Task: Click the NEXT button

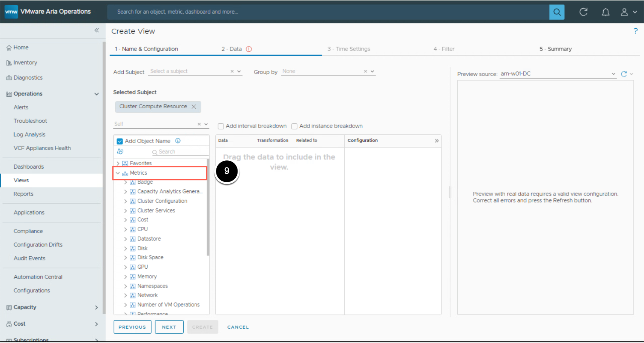Action: [x=169, y=327]
